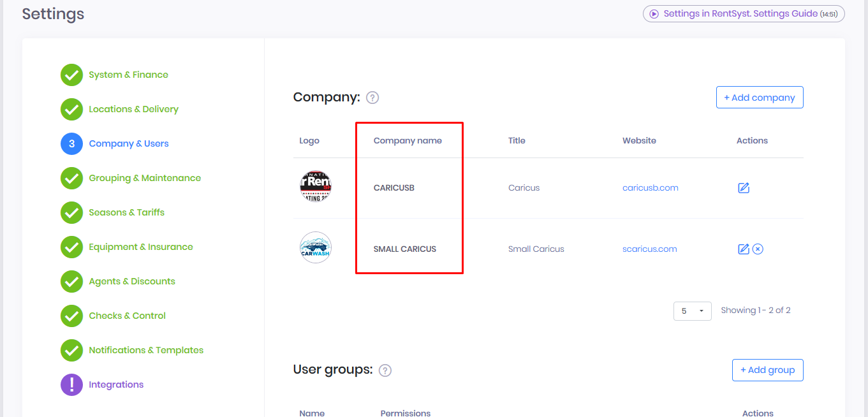
Task: Open Checks & Control settings
Action: (127, 316)
